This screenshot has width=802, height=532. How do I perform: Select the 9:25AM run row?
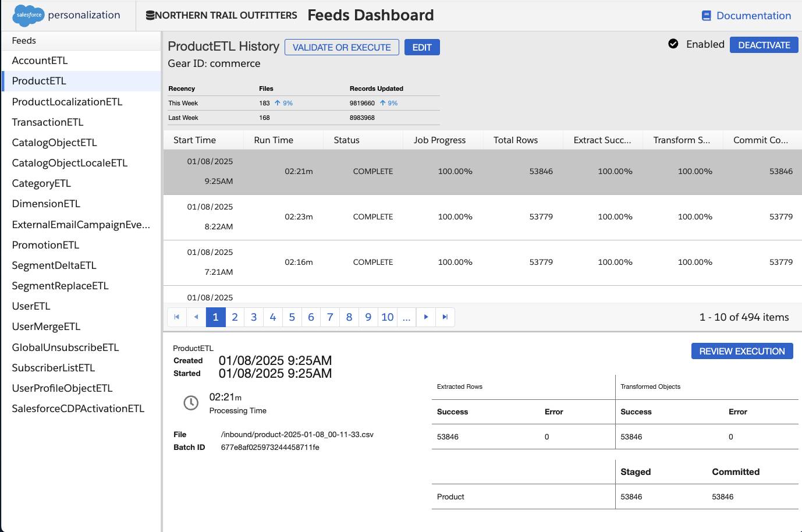click(x=482, y=172)
